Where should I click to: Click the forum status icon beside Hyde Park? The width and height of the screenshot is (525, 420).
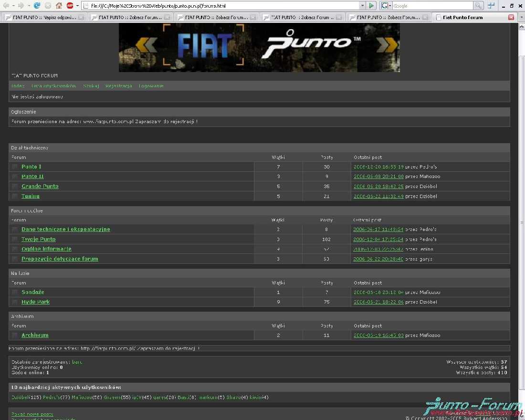click(15, 302)
